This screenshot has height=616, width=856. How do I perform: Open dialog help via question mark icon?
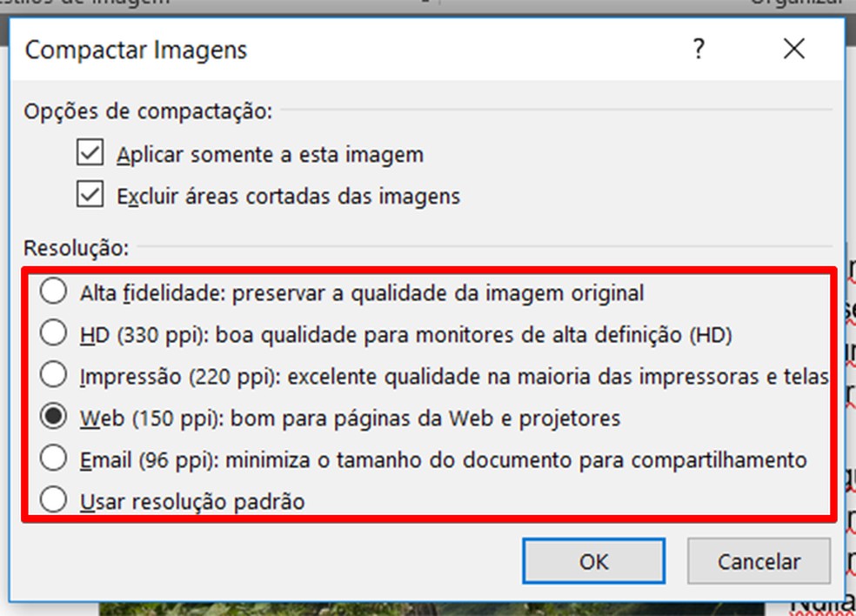click(x=697, y=50)
